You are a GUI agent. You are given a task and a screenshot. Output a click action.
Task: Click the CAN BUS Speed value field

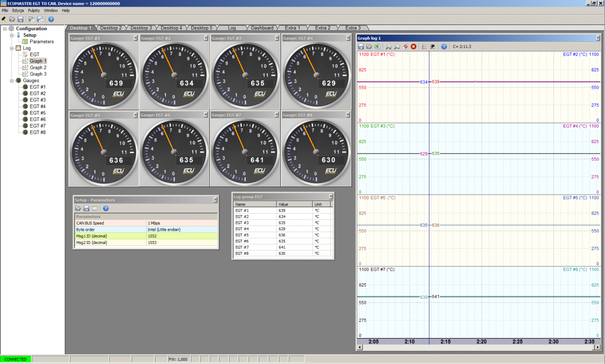(182, 223)
